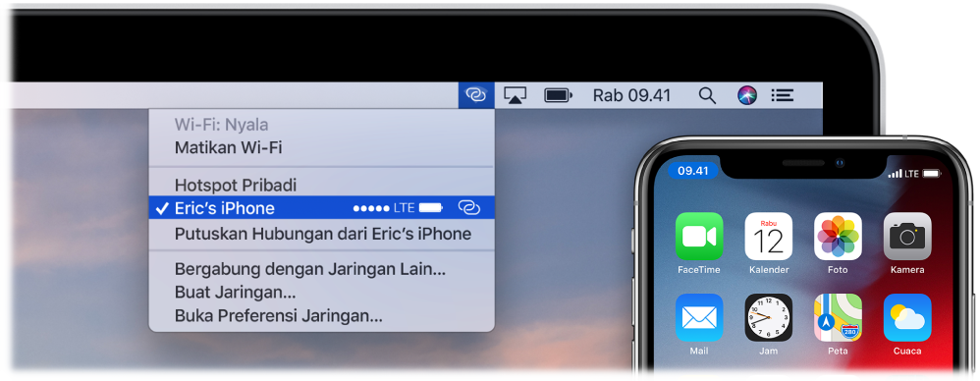Screen dimensions: 980x381
Task: Open Kalender app showing Rabu 12
Action: pos(768,236)
